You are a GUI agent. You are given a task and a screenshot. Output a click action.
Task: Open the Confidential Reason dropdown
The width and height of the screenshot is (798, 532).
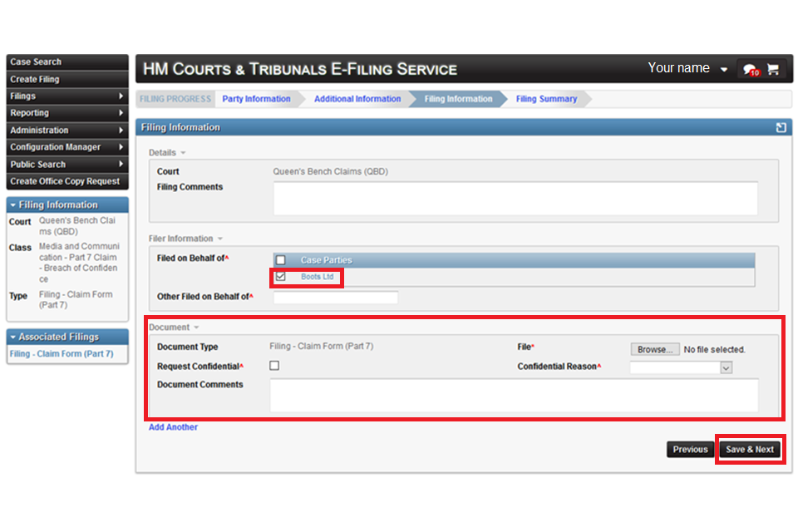pyautogui.click(x=726, y=367)
